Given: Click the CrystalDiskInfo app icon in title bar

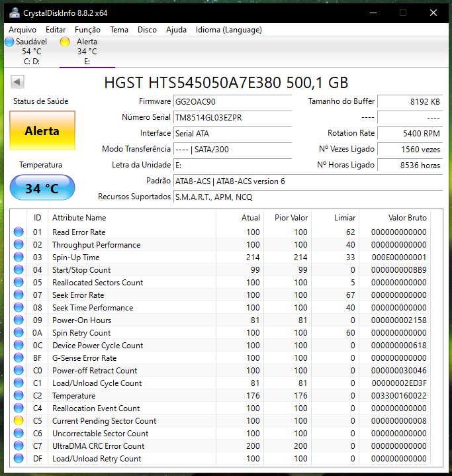Looking at the screenshot, I should coord(15,13).
